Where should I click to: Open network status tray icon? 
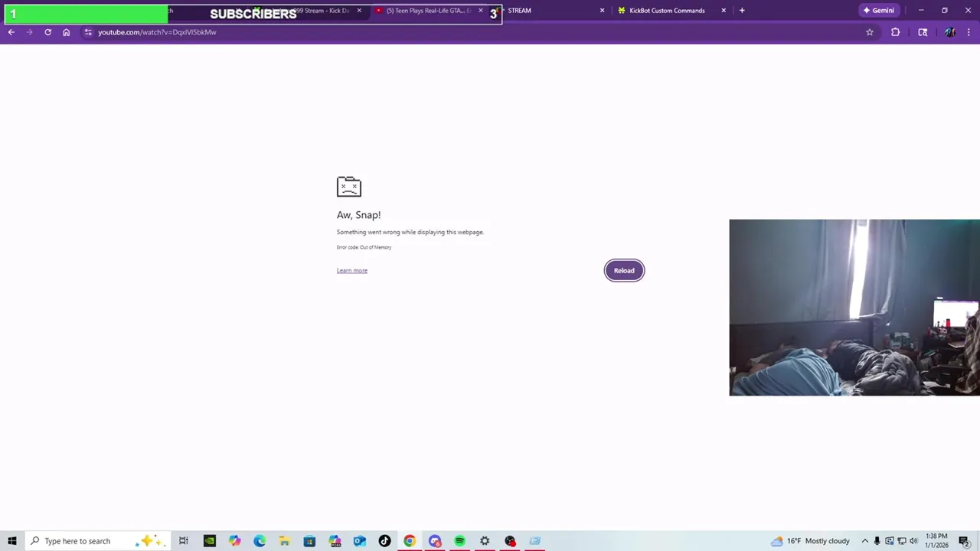901,541
